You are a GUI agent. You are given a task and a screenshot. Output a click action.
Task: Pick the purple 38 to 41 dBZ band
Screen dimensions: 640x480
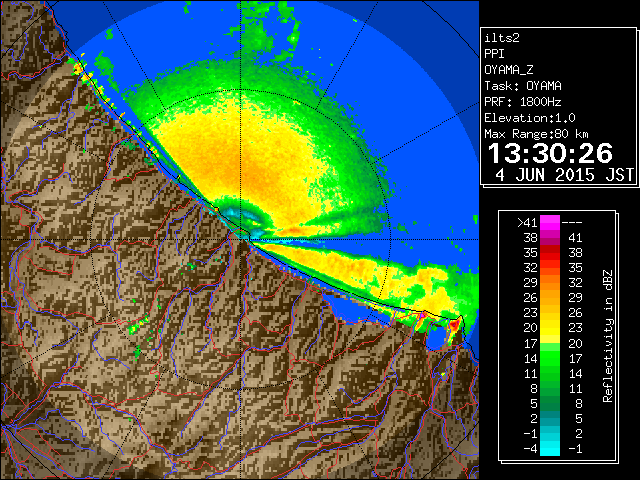[550, 238]
